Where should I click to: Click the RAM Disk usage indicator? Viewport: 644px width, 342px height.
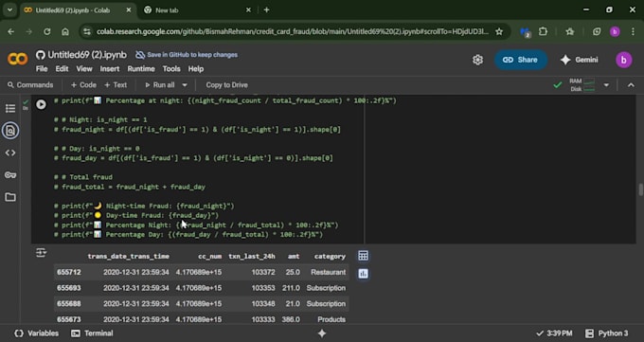tap(582, 85)
